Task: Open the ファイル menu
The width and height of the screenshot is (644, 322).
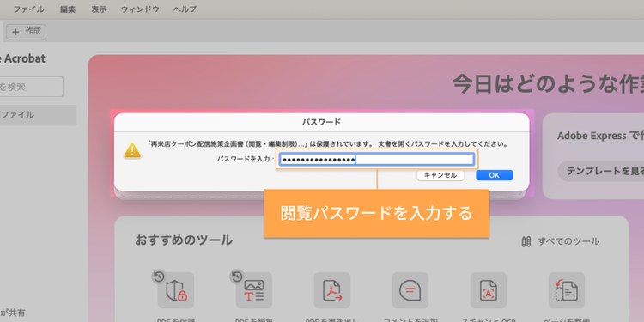Action: pyautogui.click(x=28, y=9)
